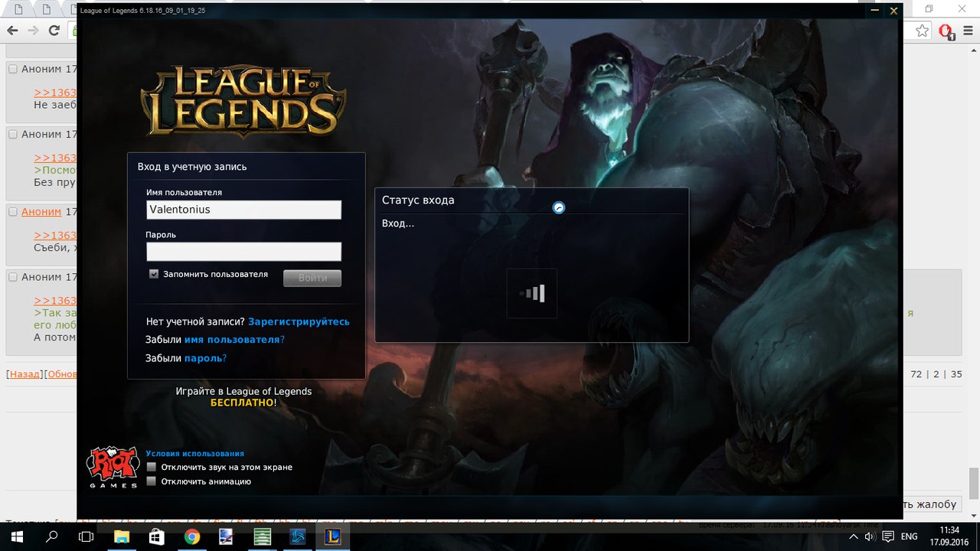Click the window title 'League of Legends 6.18.16_09_01_19_25'

[x=142, y=11]
